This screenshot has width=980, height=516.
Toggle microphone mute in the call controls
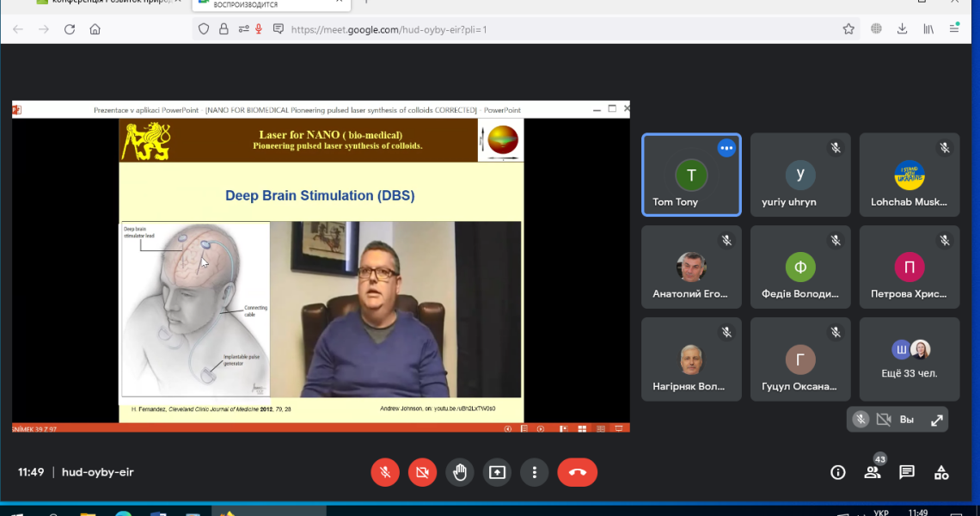pos(385,472)
